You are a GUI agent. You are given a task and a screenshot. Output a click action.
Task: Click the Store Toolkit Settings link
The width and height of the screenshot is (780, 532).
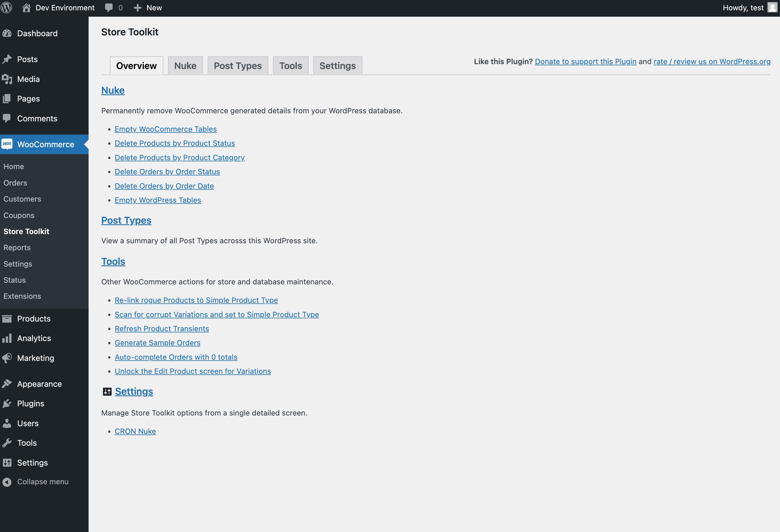coord(133,391)
